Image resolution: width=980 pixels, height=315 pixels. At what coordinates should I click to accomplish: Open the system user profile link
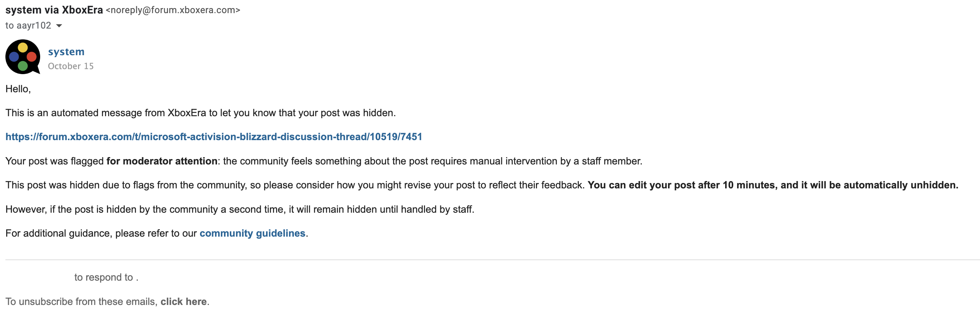coord(66,52)
